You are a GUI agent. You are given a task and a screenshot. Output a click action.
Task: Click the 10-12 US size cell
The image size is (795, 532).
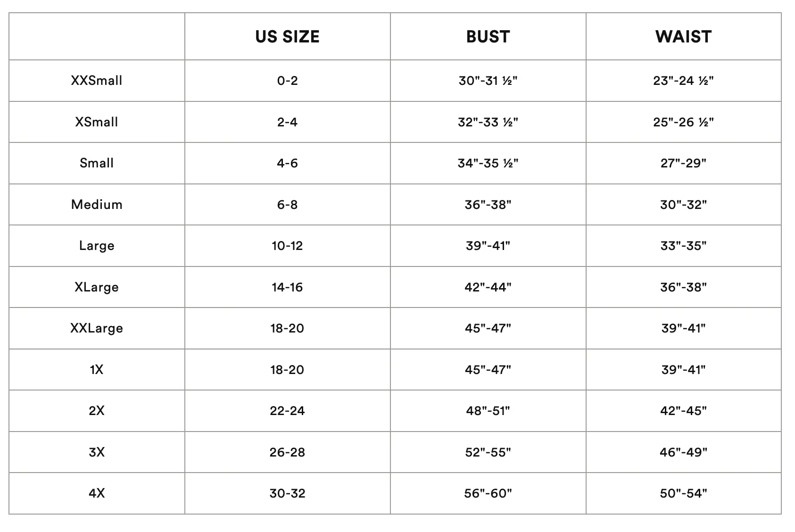click(287, 246)
